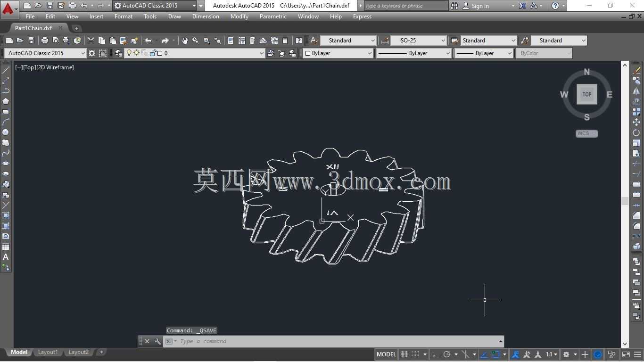The image size is (644, 362).
Task: Click the Workspace Settings gear icon
Action: [x=92, y=53]
